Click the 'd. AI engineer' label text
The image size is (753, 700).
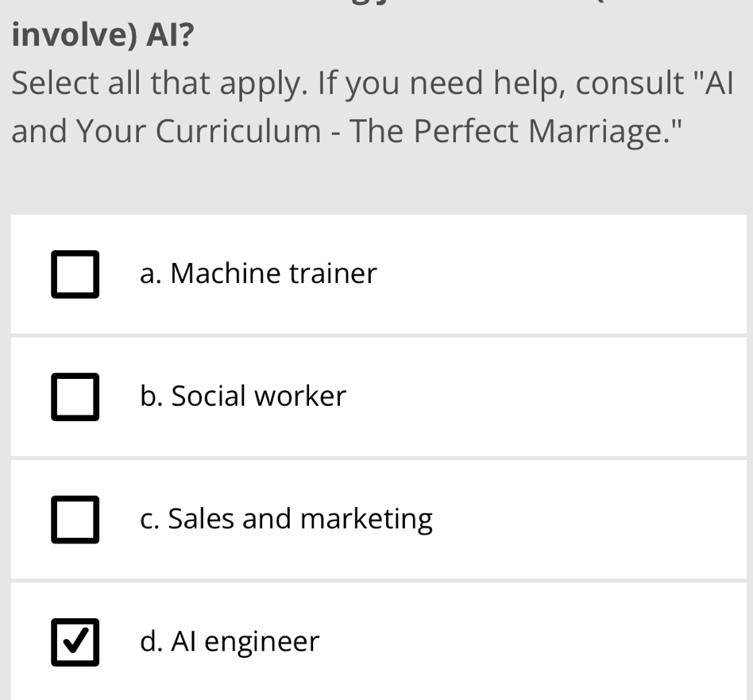(x=230, y=642)
